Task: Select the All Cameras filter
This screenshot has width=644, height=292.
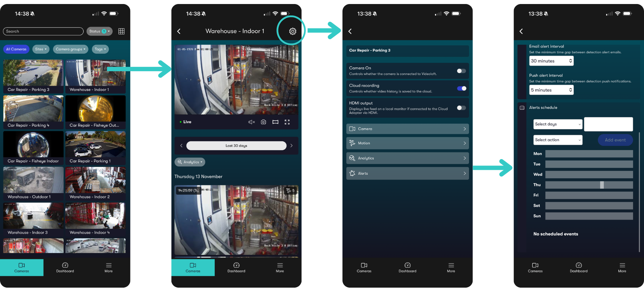Action: (16, 49)
